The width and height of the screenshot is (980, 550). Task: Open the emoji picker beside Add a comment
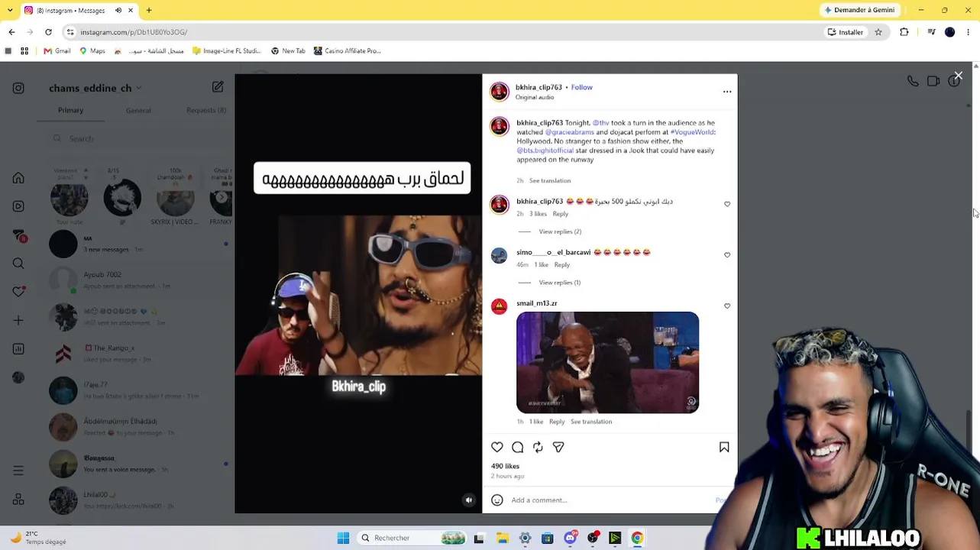coord(497,500)
